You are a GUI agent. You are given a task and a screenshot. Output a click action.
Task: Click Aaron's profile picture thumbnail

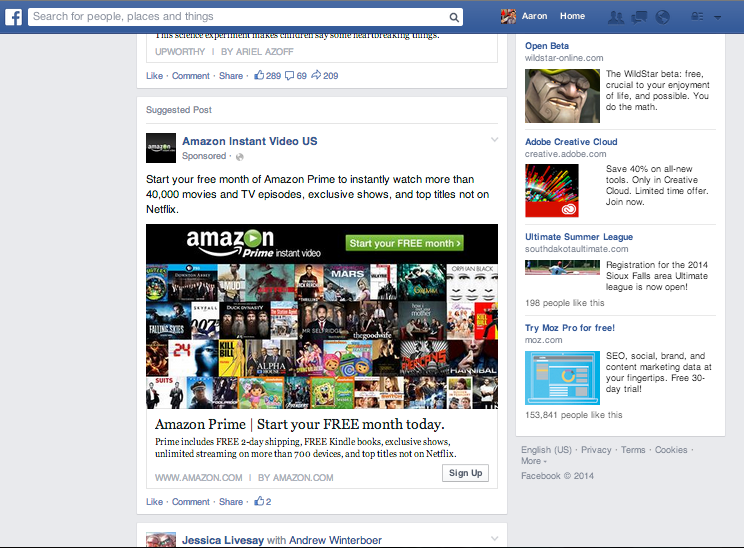pyautogui.click(x=508, y=17)
